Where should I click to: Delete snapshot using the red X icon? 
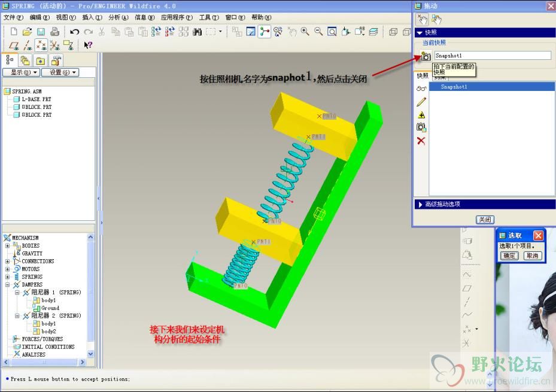pyautogui.click(x=421, y=141)
